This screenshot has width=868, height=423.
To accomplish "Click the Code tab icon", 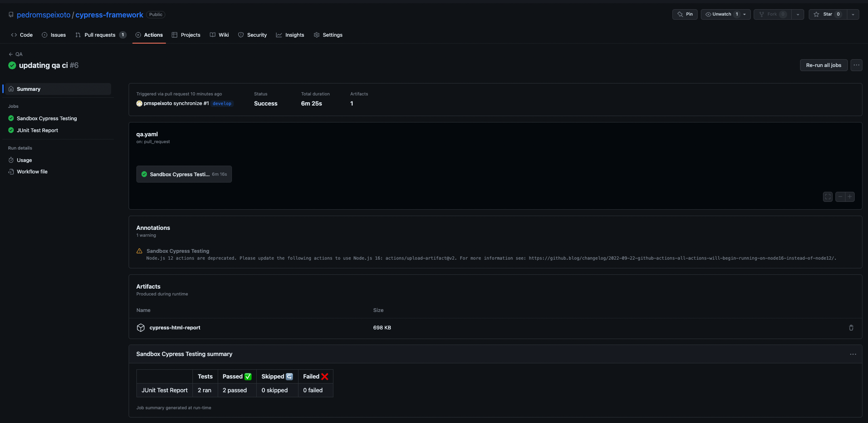I will pyautogui.click(x=14, y=35).
